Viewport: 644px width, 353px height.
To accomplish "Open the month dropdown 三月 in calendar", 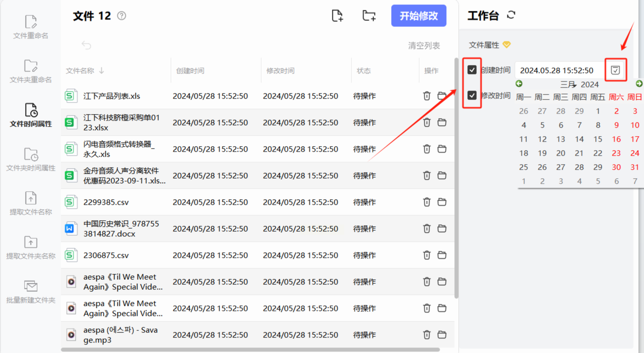I will tap(568, 84).
